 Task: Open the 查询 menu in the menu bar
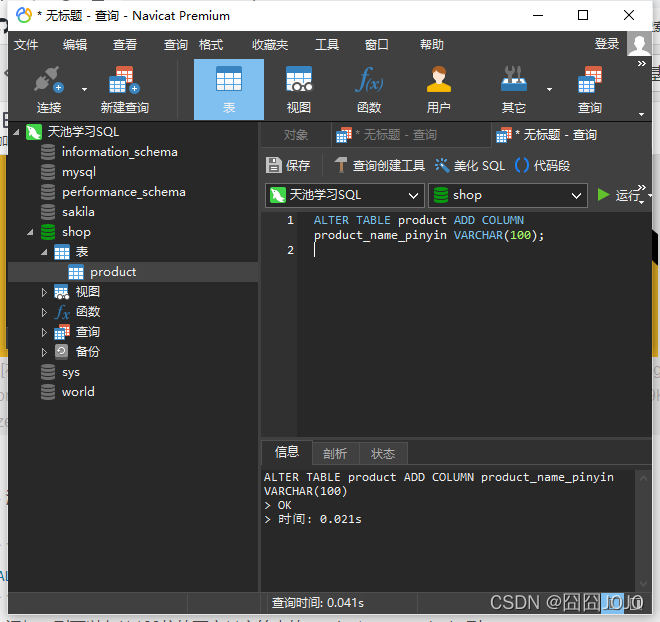pyautogui.click(x=176, y=44)
